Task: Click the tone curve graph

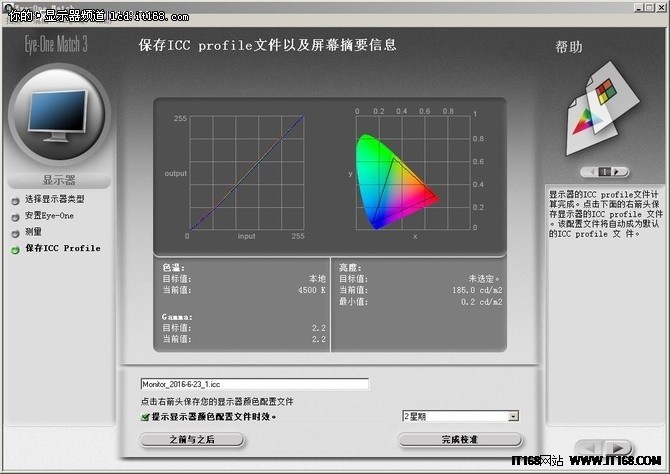Action: click(x=247, y=173)
